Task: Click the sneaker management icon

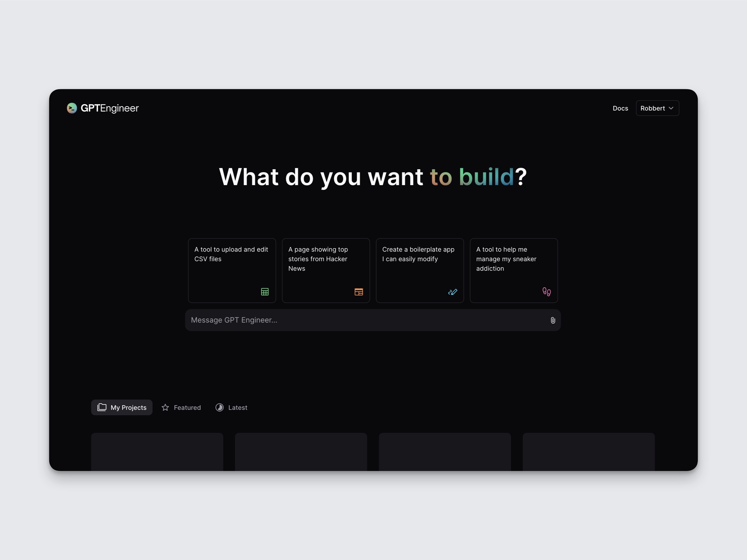Action: coord(546,291)
